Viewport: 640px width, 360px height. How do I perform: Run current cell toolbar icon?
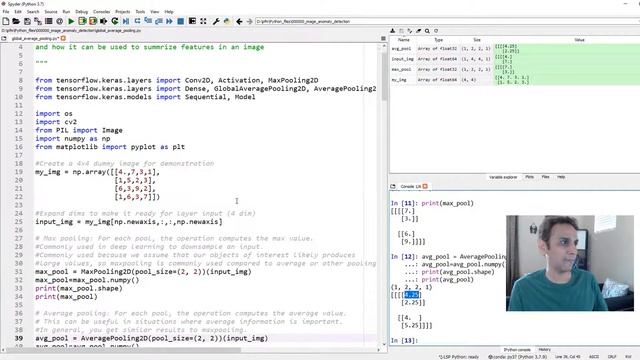pyautogui.click(x=82, y=21)
